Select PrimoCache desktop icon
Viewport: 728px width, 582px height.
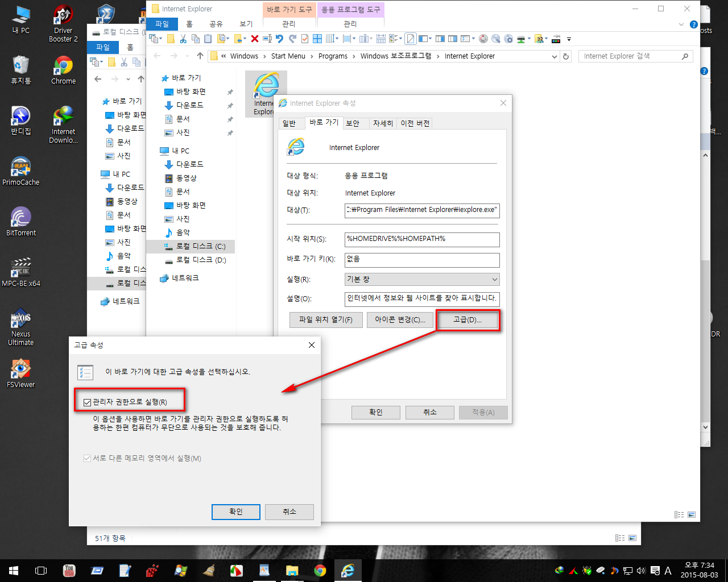point(21,172)
